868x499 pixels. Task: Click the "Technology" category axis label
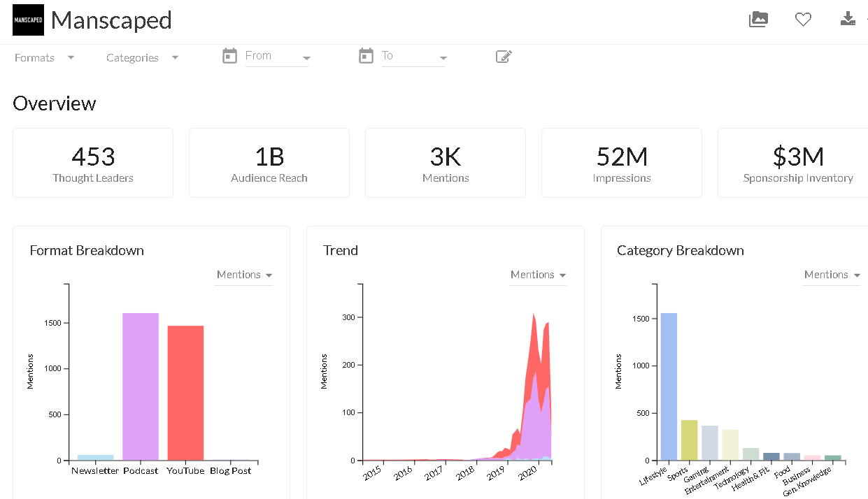pyautogui.click(x=732, y=477)
